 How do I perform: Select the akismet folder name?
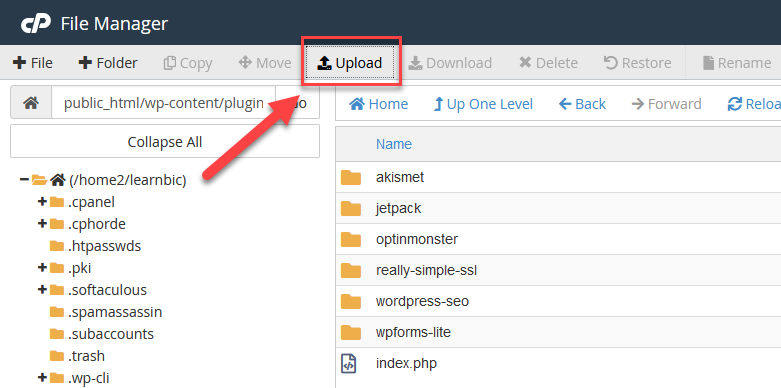[400, 177]
